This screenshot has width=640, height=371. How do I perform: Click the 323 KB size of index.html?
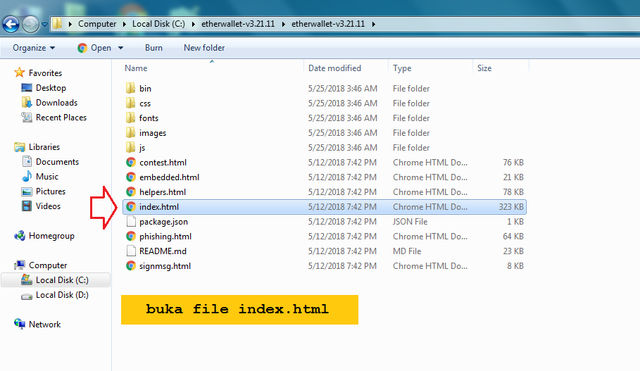click(x=511, y=207)
